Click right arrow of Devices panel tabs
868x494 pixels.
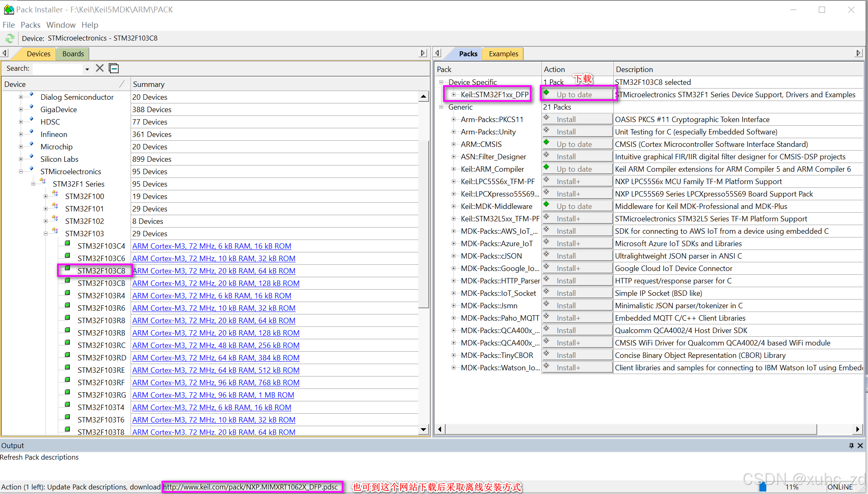[422, 53]
